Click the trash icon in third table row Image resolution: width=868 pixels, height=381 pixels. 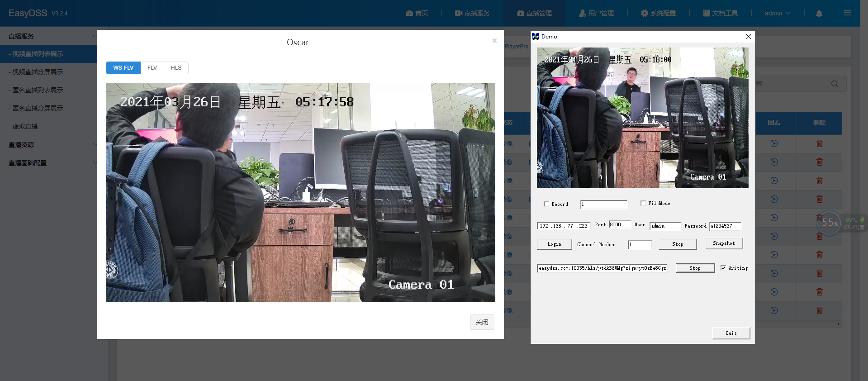tap(819, 181)
